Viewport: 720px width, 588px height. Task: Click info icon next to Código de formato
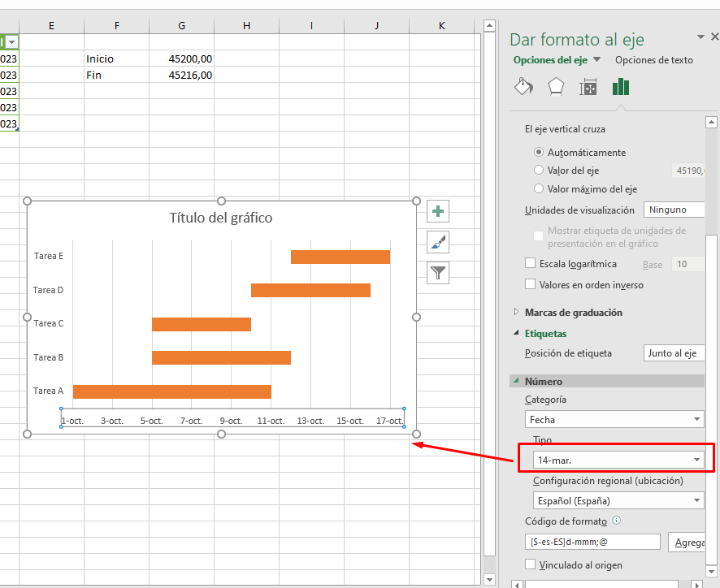(616, 521)
